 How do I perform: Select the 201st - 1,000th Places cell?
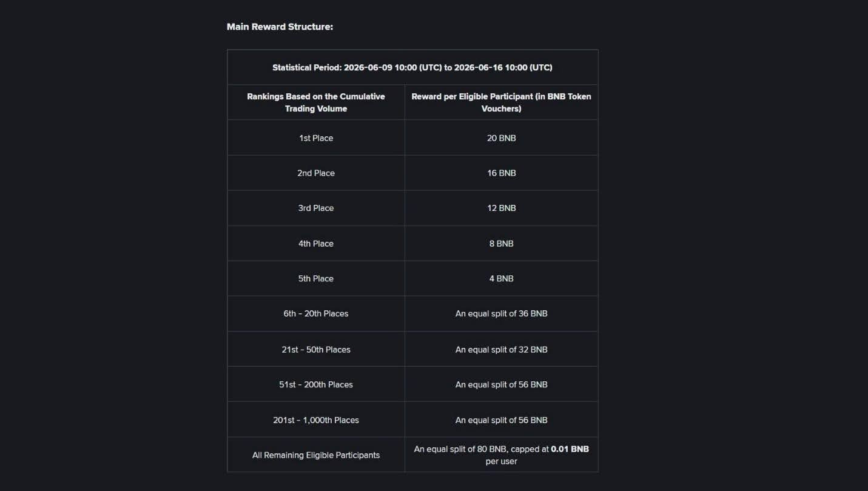point(316,420)
